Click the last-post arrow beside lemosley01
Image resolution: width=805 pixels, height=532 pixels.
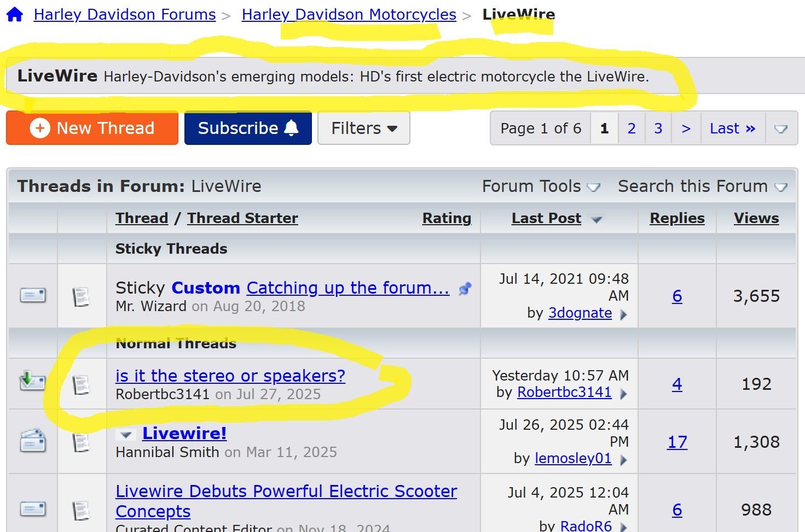pyautogui.click(x=623, y=460)
